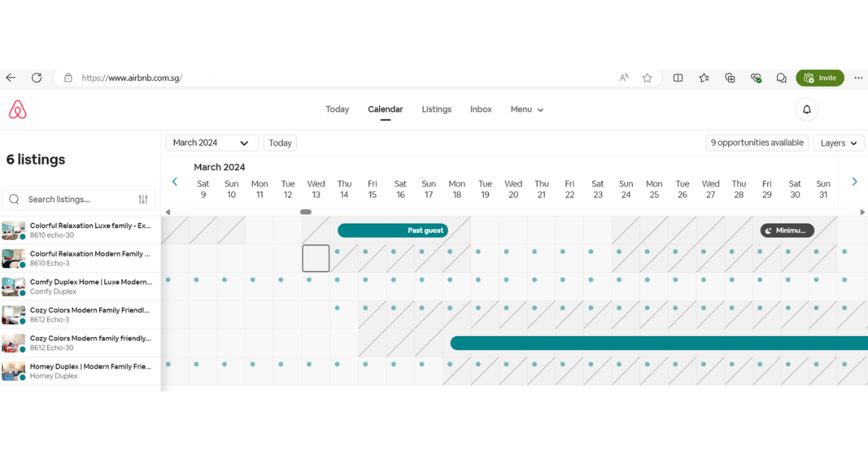Expand the Menu dropdown in navigation
This screenshot has height=461, width=868.
(527, 109)
